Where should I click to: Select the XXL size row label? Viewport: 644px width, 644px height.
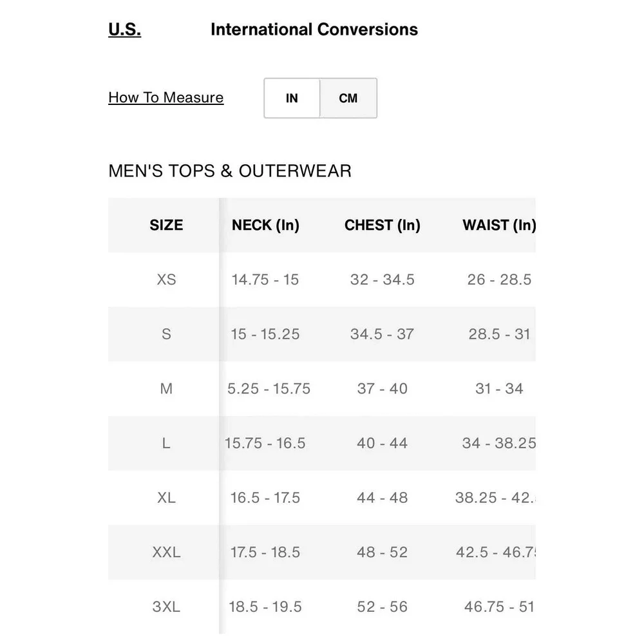click(x=166, y=553)
